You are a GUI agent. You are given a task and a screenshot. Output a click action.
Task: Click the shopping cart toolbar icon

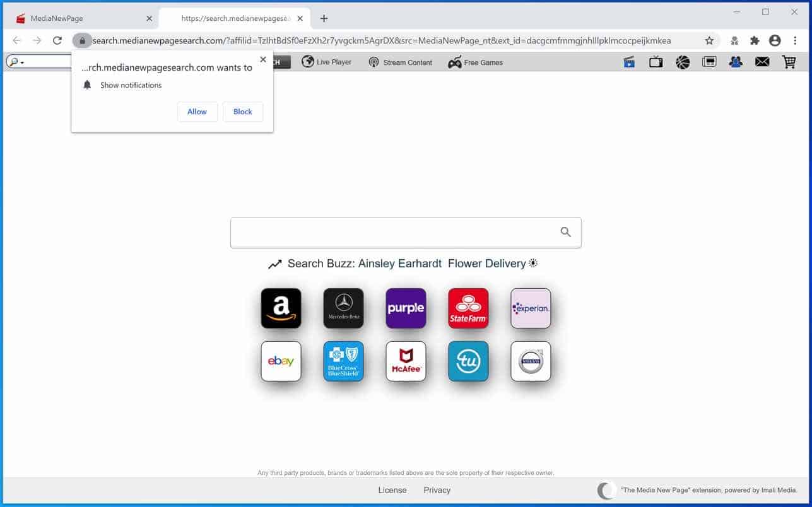[x=789, y=62]
